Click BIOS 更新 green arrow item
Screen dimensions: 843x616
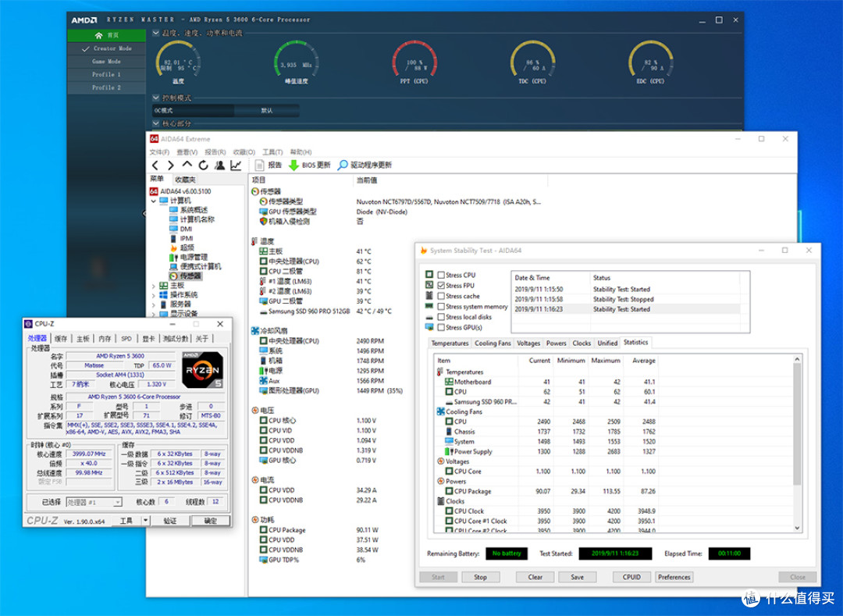pos(310,165)
